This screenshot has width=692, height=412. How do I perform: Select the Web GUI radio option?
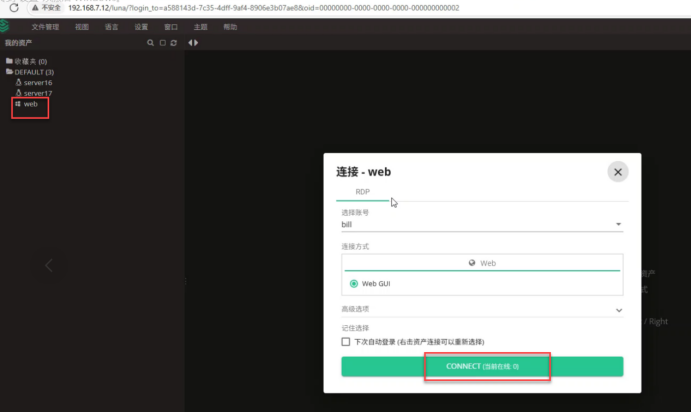coord(354,283)
